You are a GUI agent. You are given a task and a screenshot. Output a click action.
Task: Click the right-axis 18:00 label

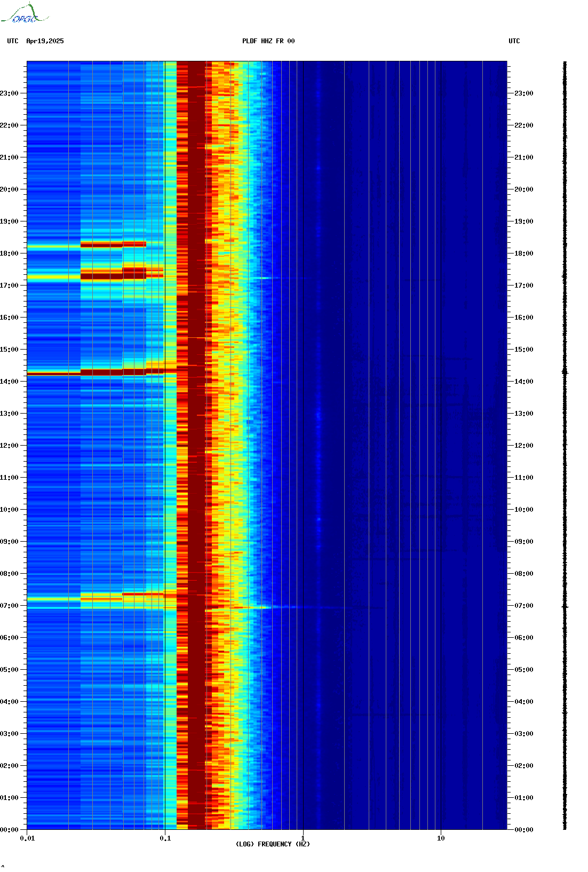(524, 253)
